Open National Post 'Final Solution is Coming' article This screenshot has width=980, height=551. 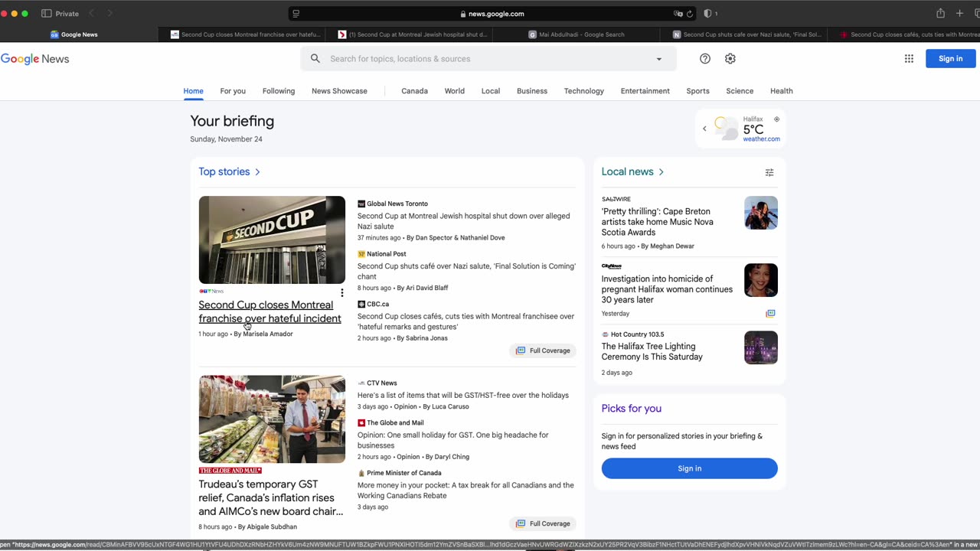pos(466,271)
